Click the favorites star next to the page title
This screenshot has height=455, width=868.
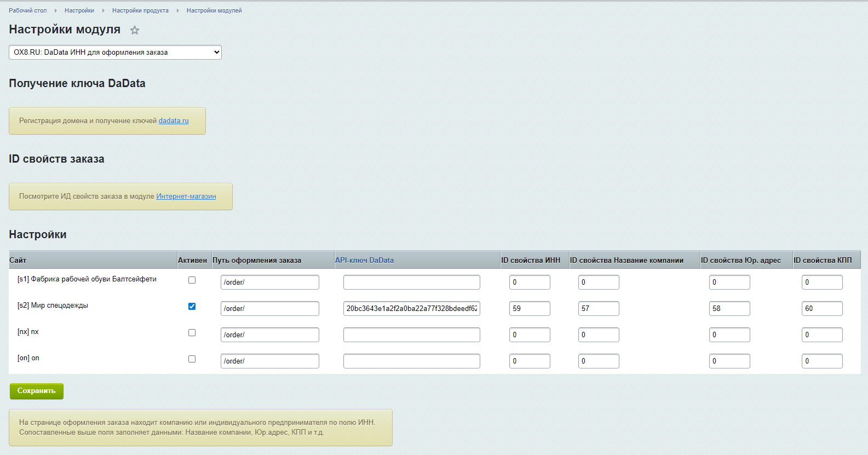(x=135, y=31)
